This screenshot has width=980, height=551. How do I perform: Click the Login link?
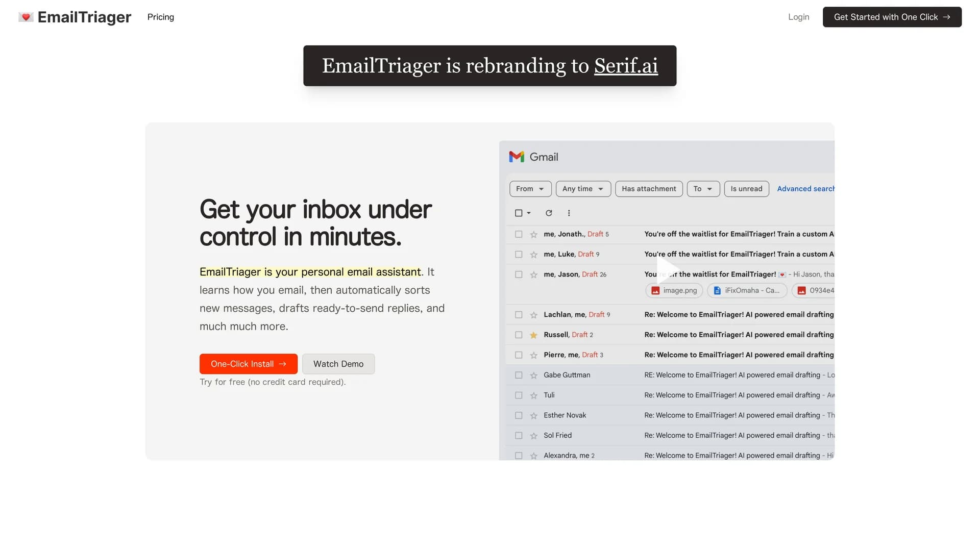tap(798, 17)
